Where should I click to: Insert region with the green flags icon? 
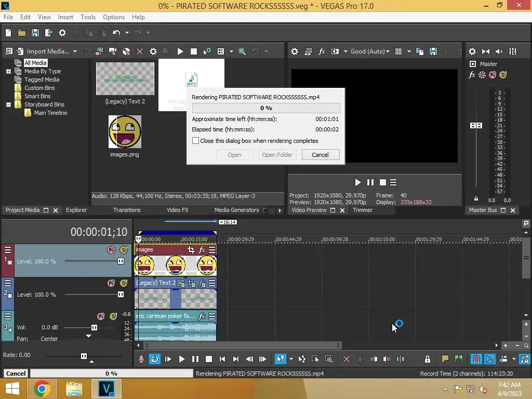click(x=458, y=359)
